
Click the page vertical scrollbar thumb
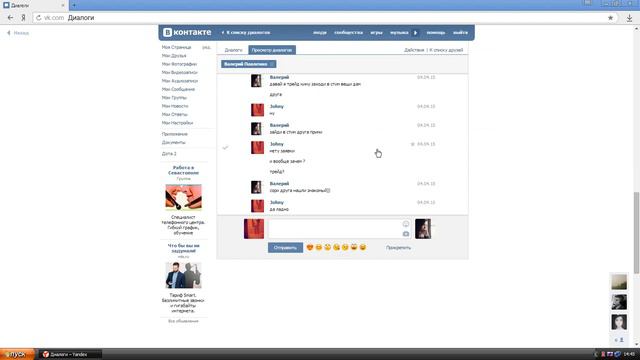click(636, 233)
